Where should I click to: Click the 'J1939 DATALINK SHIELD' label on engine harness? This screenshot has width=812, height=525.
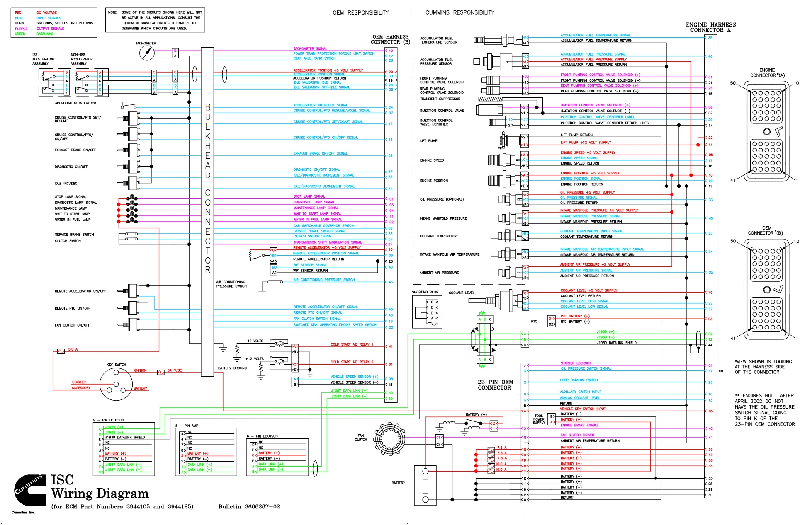(x=617, y=343)
